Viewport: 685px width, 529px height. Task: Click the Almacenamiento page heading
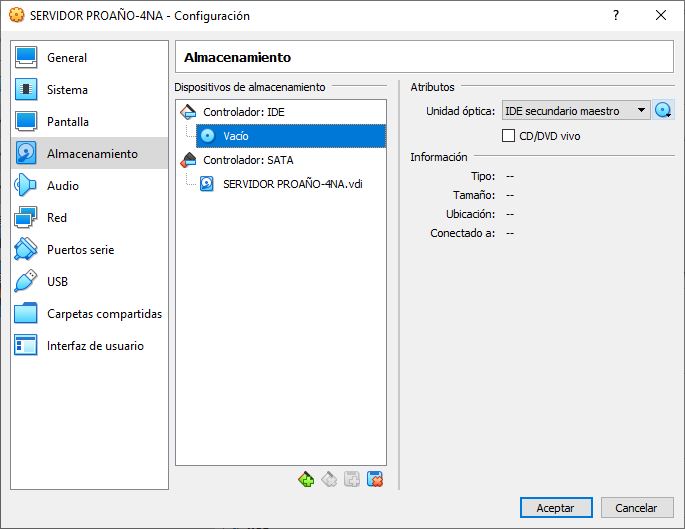(237, 57)
